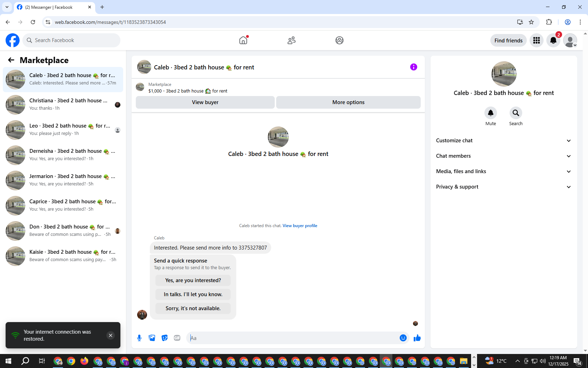Open Task View on the taskbar
This screenshot has height=368, width=588.
tap(42, 361)
